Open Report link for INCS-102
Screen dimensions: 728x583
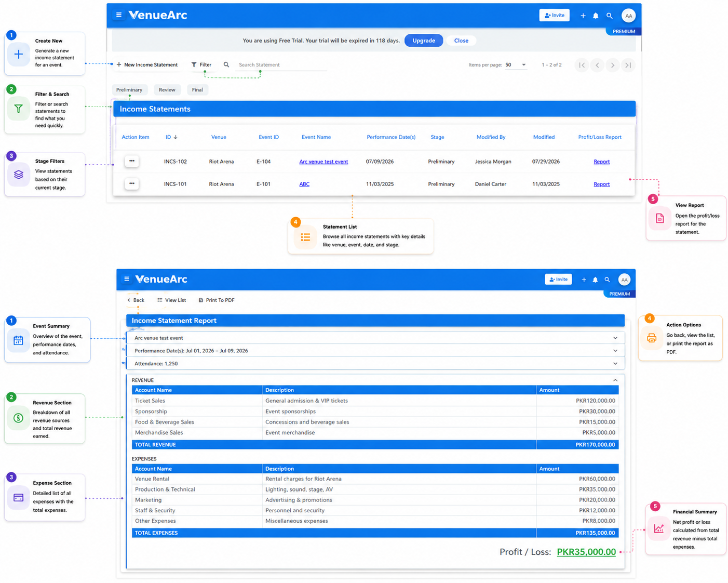click(x=602, y=162)
